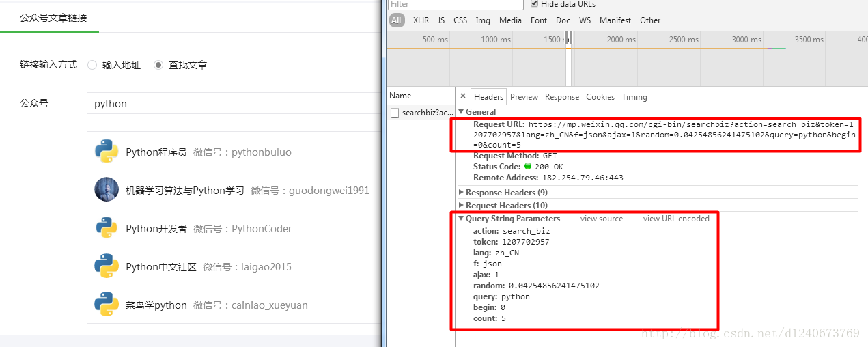Collapse the General section
The height and width of the screenshot is (347, 868).
(462, 112)
